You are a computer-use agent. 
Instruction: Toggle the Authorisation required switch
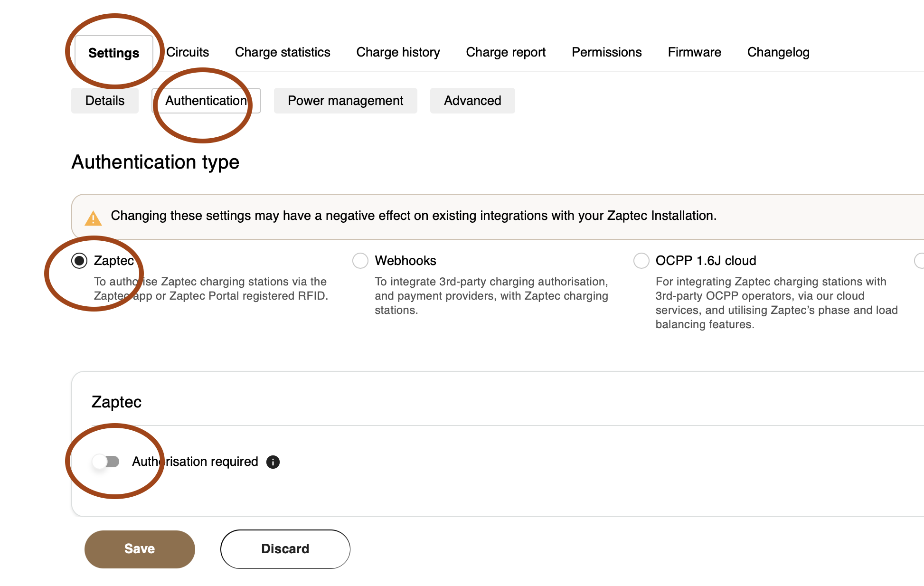[106, 462]
